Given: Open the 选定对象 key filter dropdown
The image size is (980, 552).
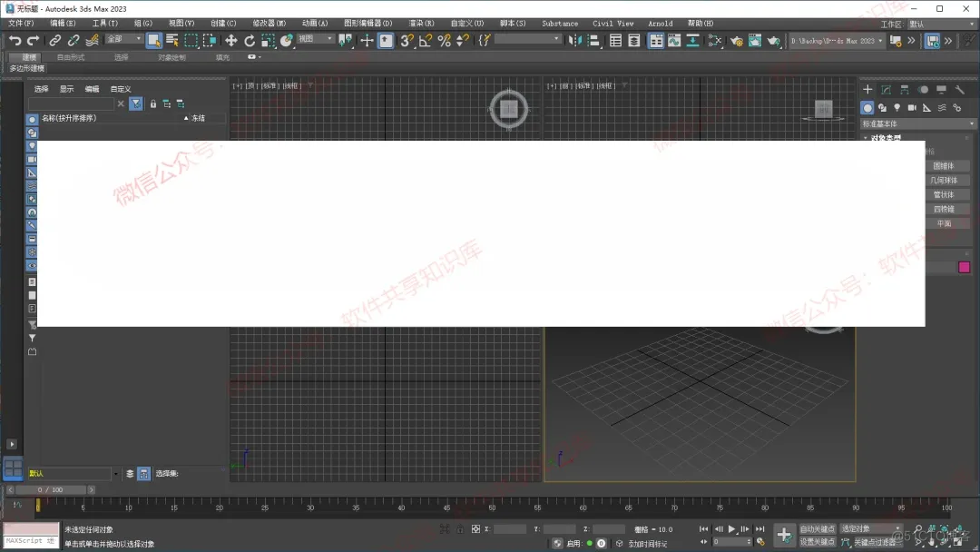Looking at the screenshot, I should click(870, 529).
